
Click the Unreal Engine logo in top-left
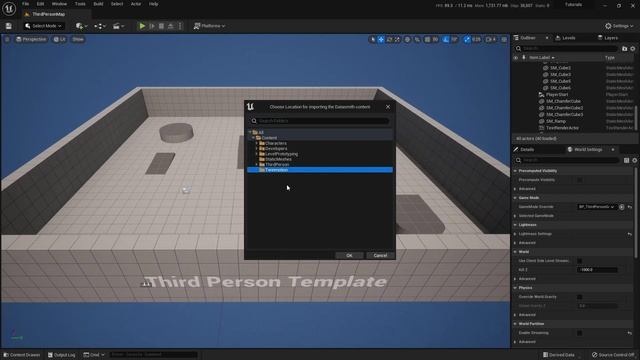9,8
